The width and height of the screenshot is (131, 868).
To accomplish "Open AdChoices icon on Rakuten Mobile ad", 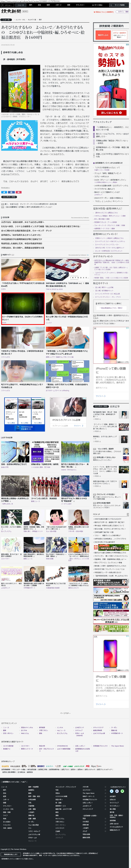I will click(x=128, y=44).
